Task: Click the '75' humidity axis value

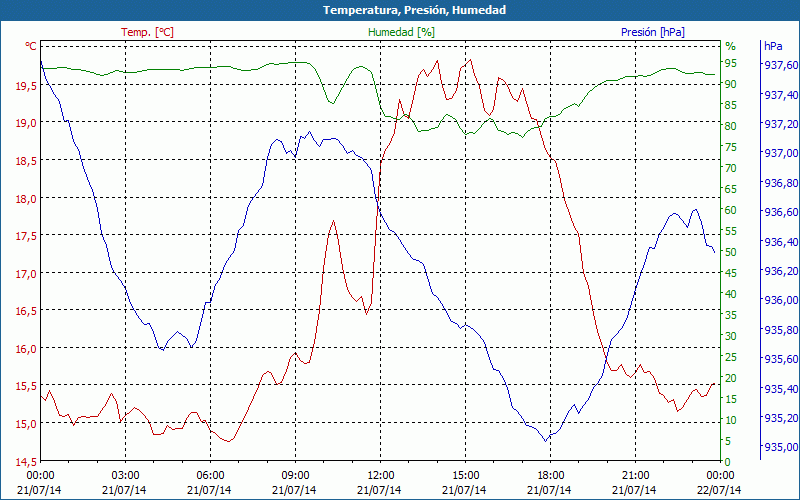Action: (731, 147)
